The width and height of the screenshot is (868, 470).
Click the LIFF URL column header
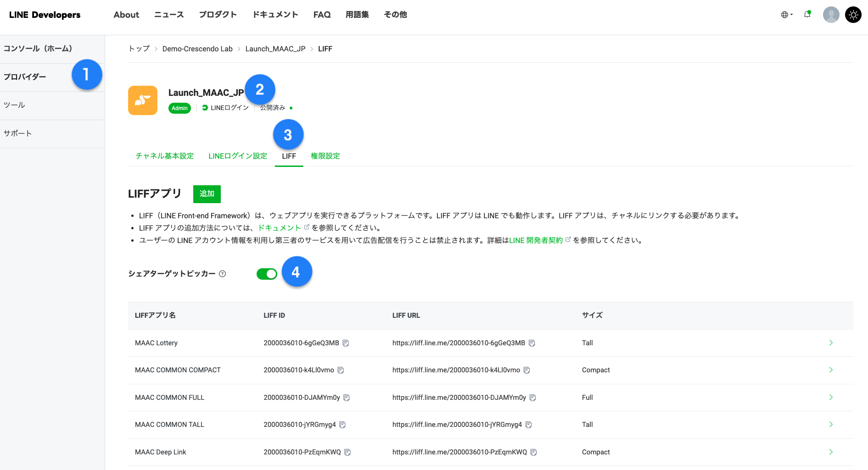pos(406,315)
